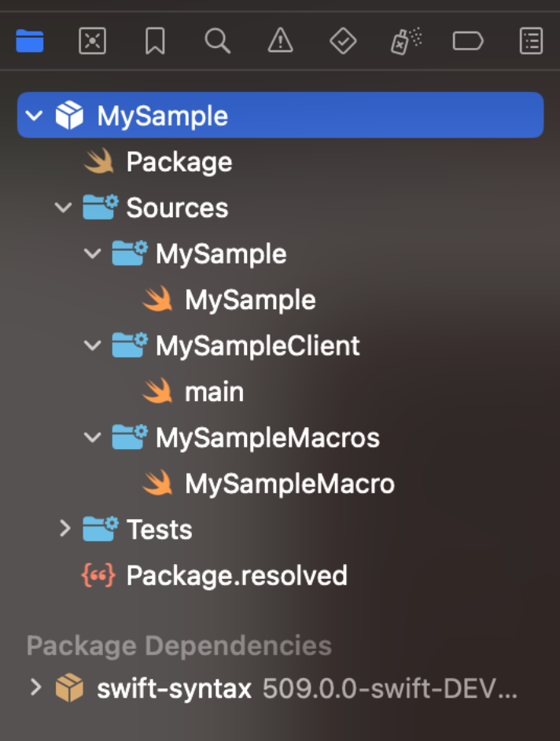The width and height of the screenshot is (560, 741).
Task: Open the Debug navigator spray icon
Action: pyautogui.click(x=406, y=41)
